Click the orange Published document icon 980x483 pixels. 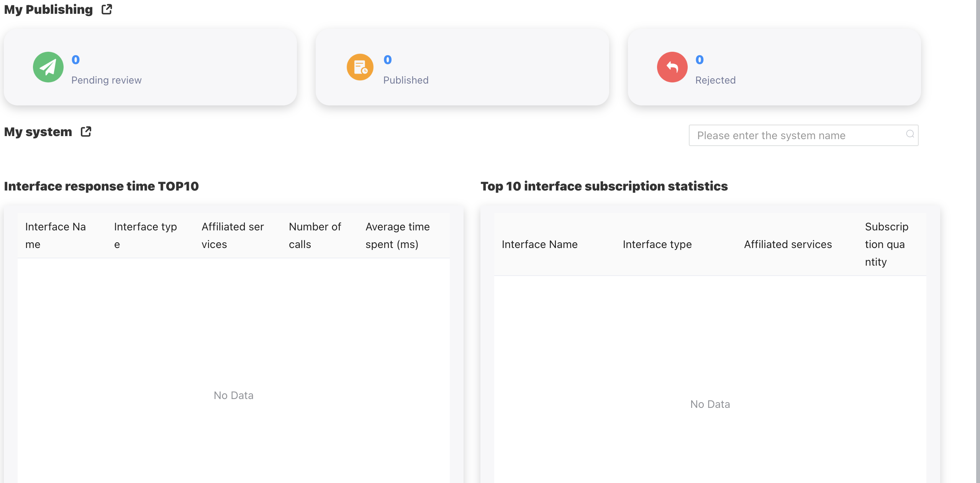[x=360, y=67]
